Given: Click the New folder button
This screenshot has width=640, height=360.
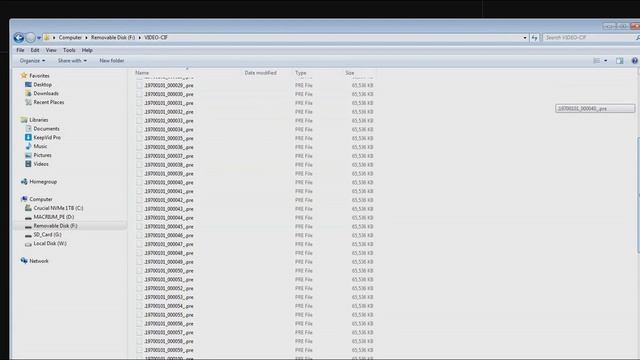Looking at the screenshot, I should [111, 61].
